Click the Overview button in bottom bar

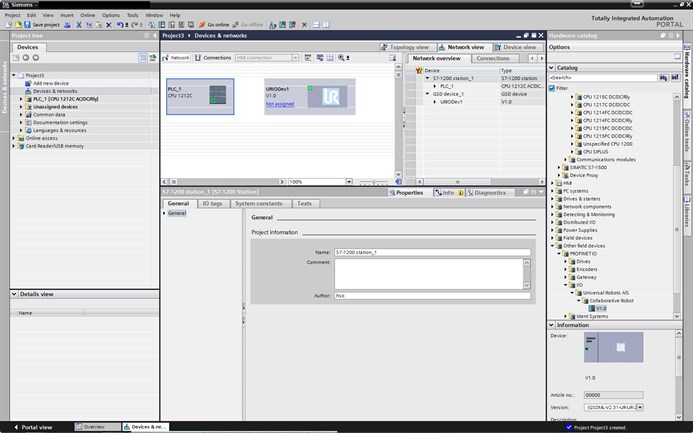point(97,427)
